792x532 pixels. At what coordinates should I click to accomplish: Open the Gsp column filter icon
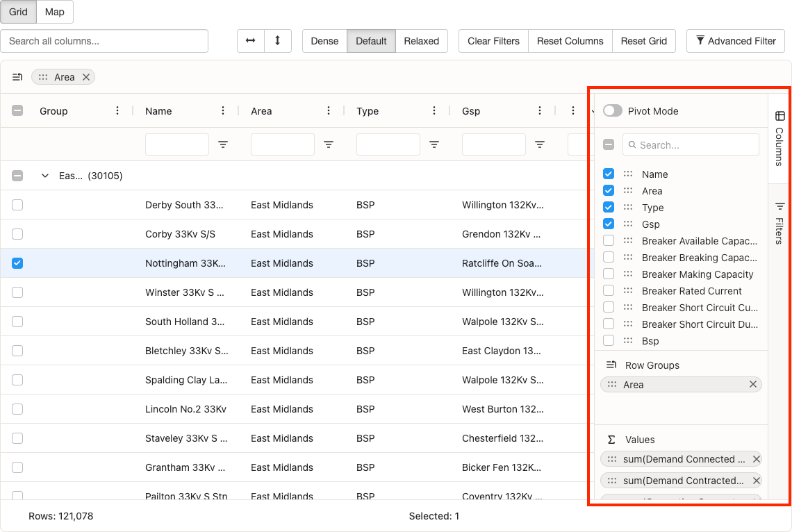point(540,144)
